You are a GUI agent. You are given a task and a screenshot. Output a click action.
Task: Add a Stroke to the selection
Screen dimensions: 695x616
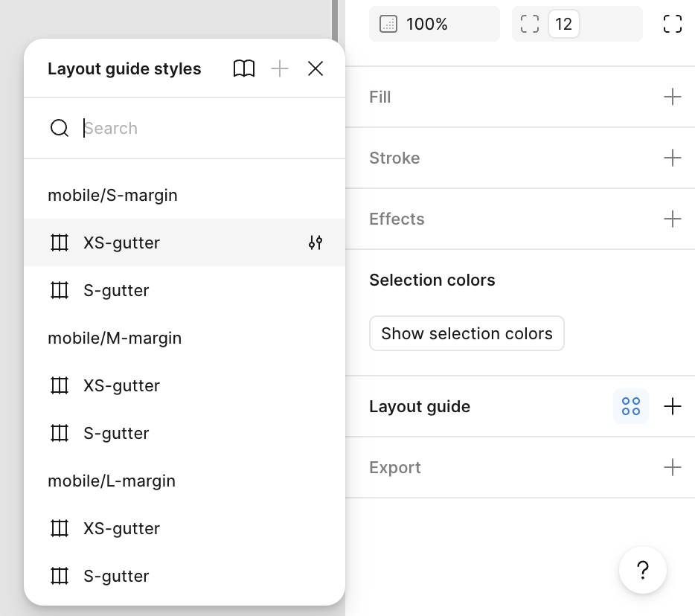(x=672, y=158)
